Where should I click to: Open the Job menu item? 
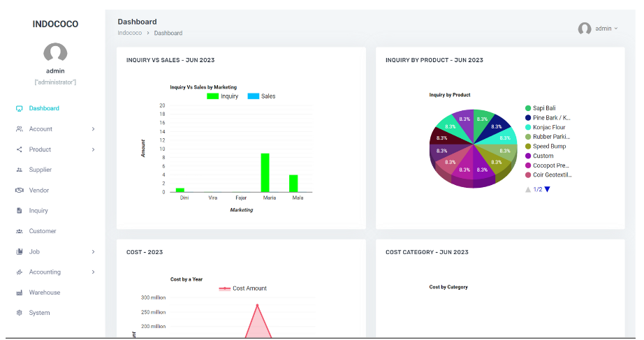coord(34,252)
